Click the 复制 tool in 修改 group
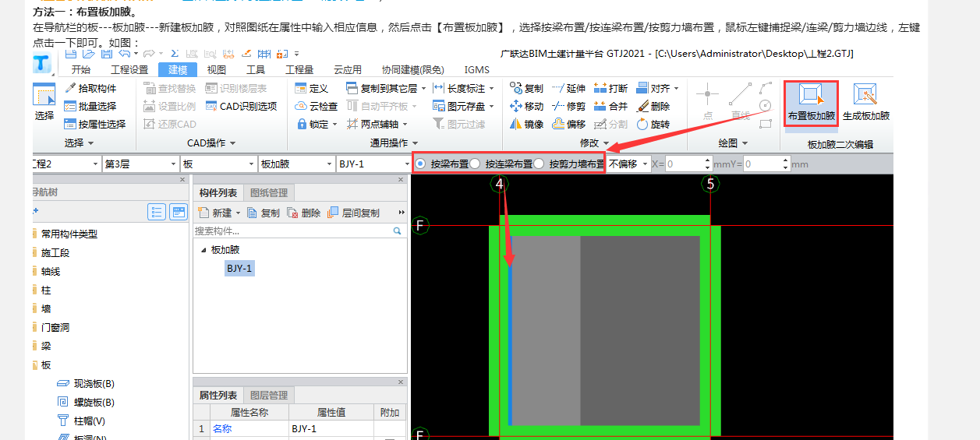Image resolution: width=980 pixels, height=440 pixels. pyautogui.click(x=526, y=88)
